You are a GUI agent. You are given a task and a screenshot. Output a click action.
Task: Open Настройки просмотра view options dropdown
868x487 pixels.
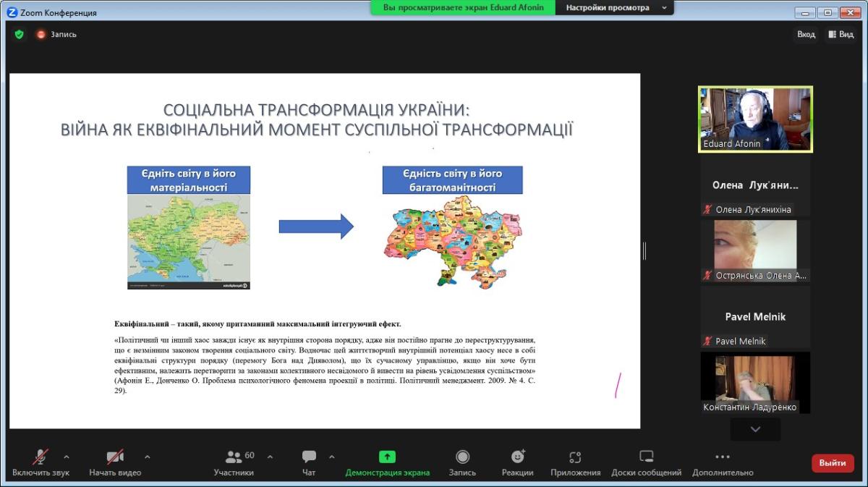click(614, 8)
